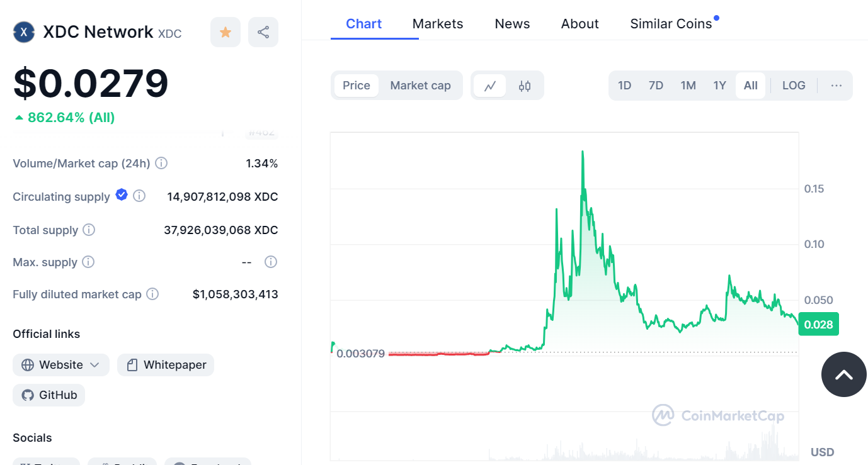Open the GitHub link

pyautogui.click(x=49, y=395)
